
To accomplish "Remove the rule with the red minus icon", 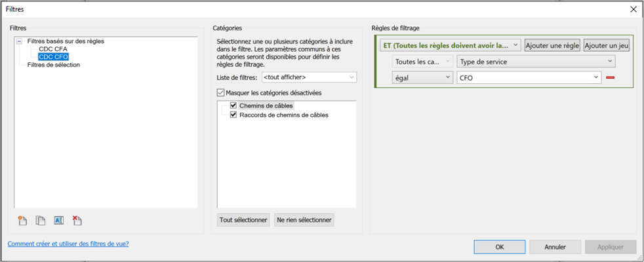I will 610,77.
